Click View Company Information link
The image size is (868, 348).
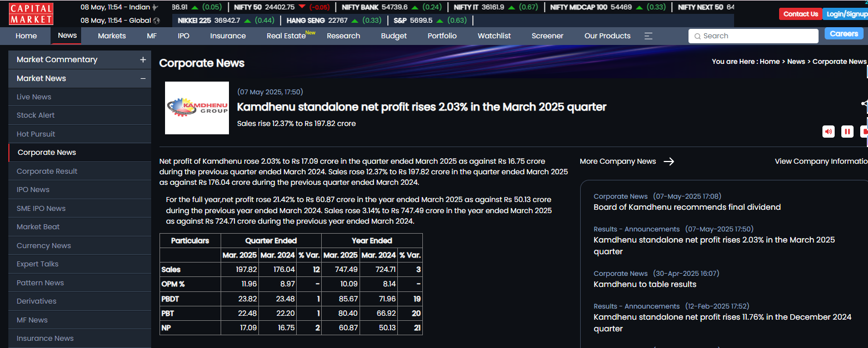(x=821, y=162)
